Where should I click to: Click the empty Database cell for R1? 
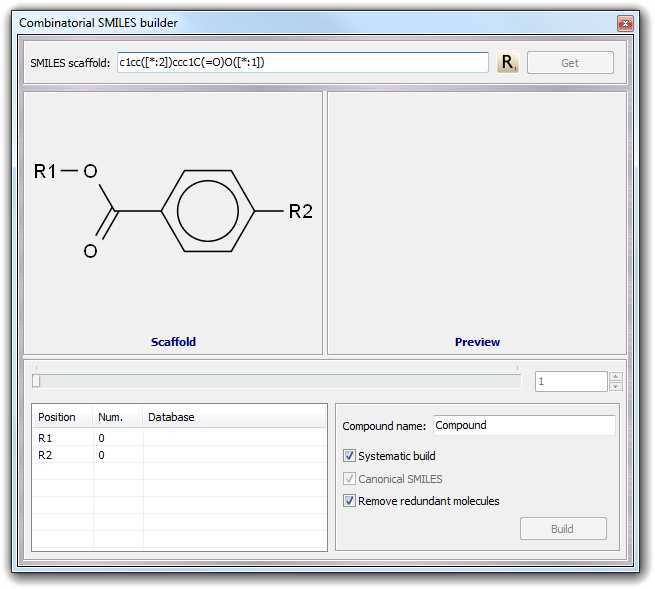[235, 438]
